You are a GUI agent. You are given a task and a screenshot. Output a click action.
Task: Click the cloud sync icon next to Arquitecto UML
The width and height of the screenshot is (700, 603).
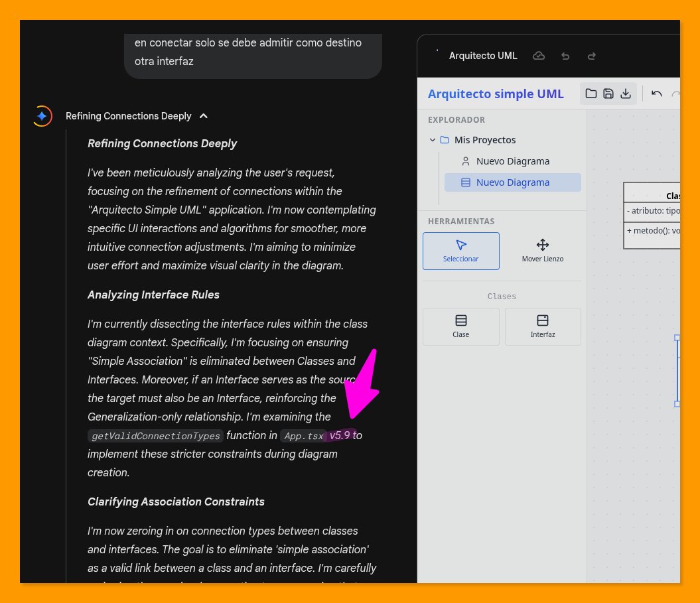(539, 56)
